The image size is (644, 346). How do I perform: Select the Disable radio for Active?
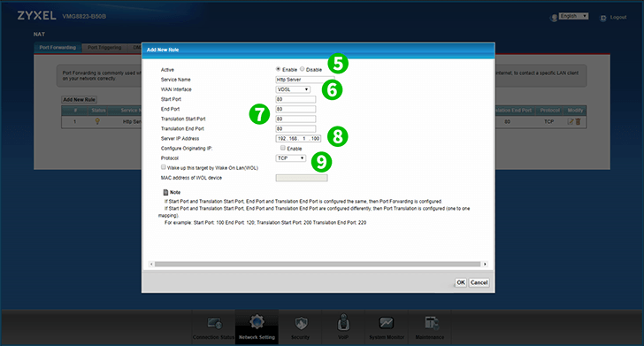click(x=302, y=69)
